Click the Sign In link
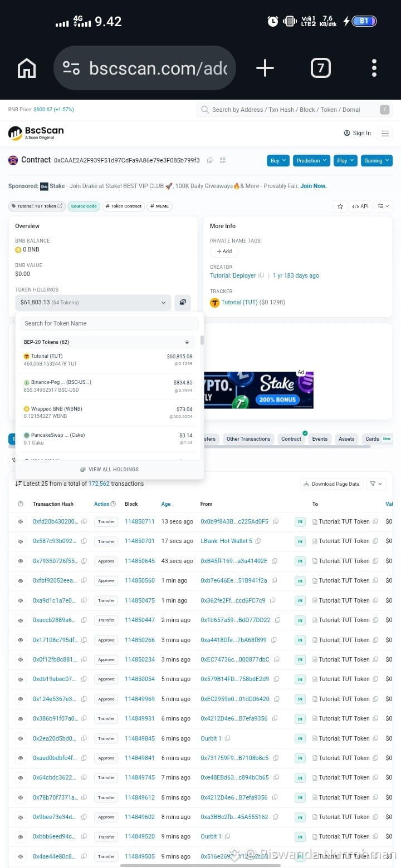This screenshot has width=401, height=868. pyautogui.click(x=357, y=133)
